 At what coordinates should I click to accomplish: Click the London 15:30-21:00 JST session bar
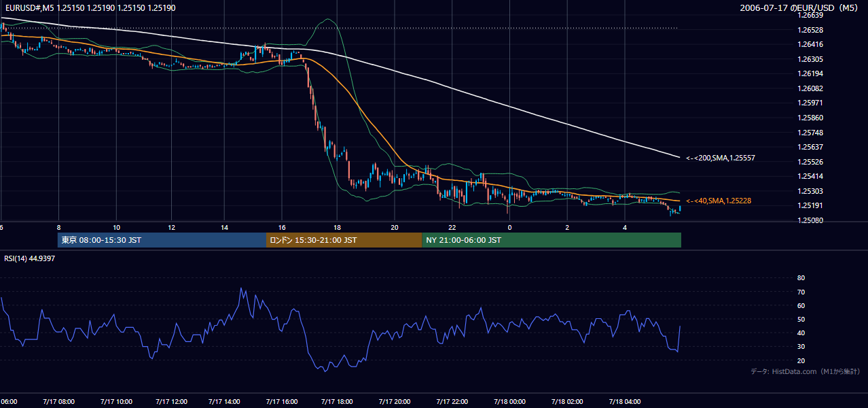[344, 240]
